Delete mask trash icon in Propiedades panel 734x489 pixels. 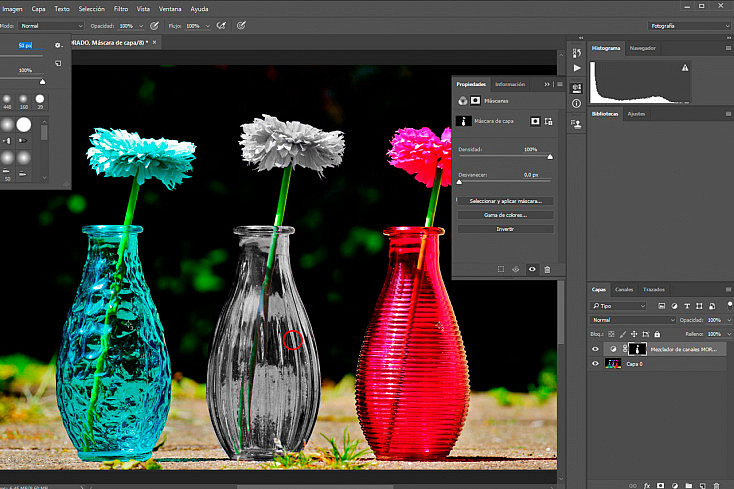tap(547, 269)
